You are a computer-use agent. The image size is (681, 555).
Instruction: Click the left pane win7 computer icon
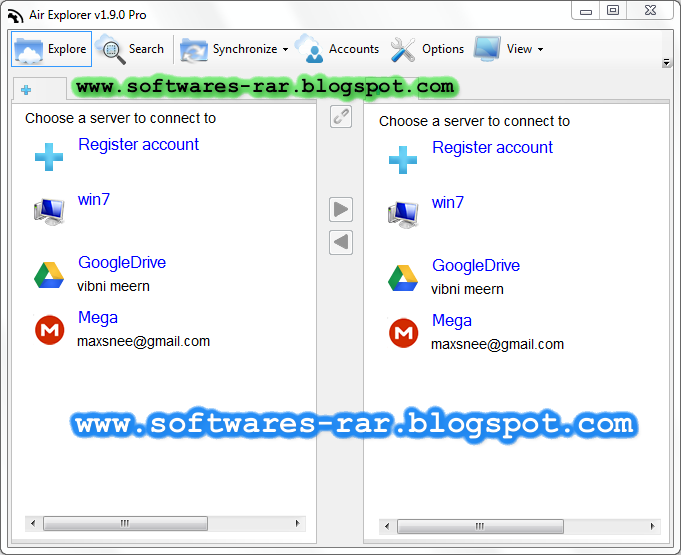(x=49, y=211)
